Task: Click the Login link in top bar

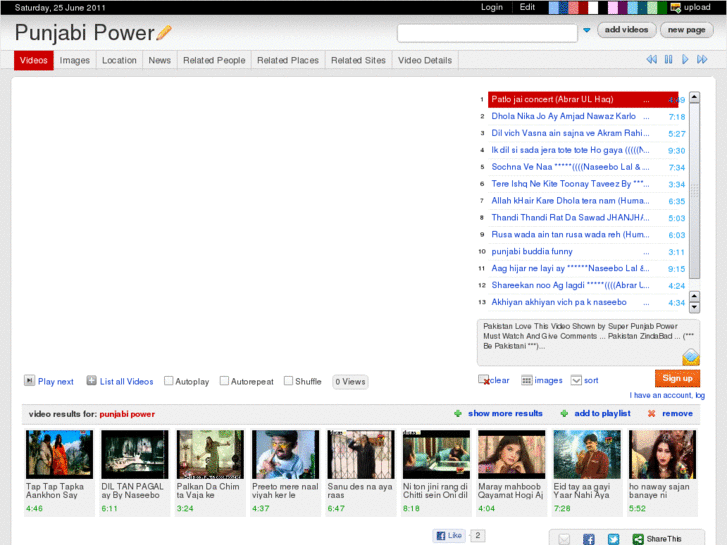Action: 492,7
